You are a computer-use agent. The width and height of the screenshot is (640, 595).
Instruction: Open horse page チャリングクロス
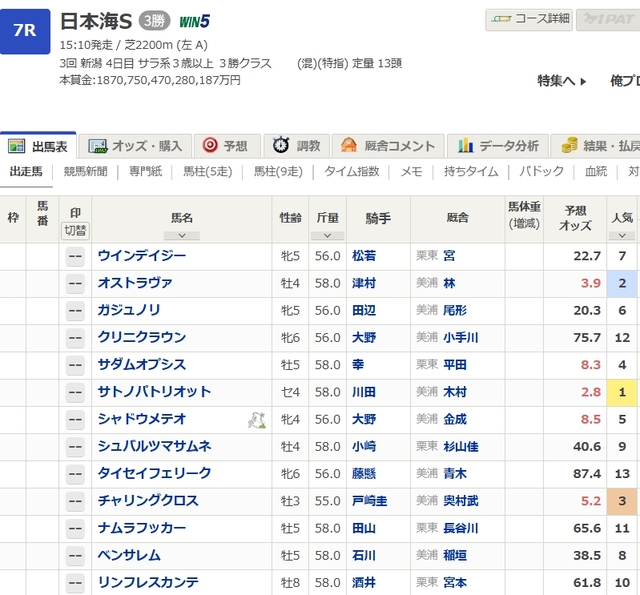coord(148,501)
